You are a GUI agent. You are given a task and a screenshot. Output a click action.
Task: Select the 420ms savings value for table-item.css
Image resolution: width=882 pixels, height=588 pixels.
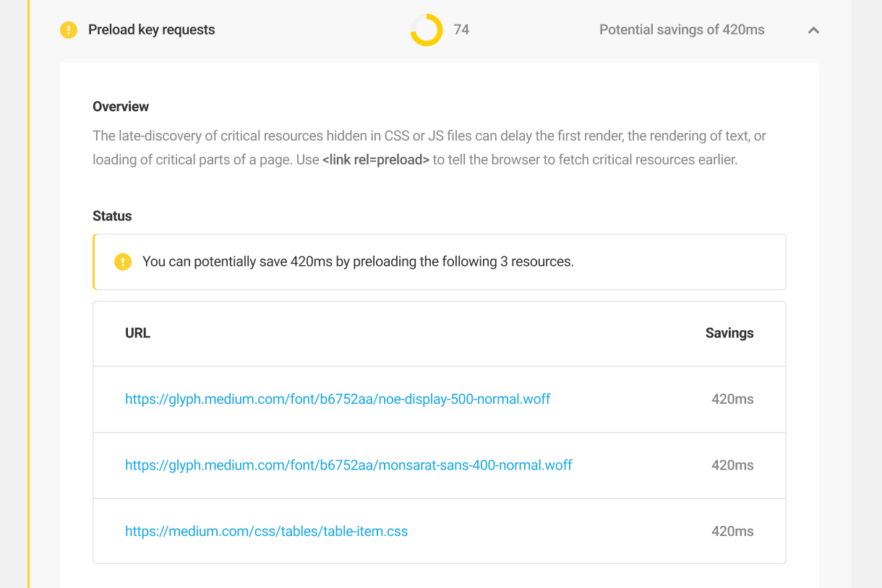click(732, 531)
